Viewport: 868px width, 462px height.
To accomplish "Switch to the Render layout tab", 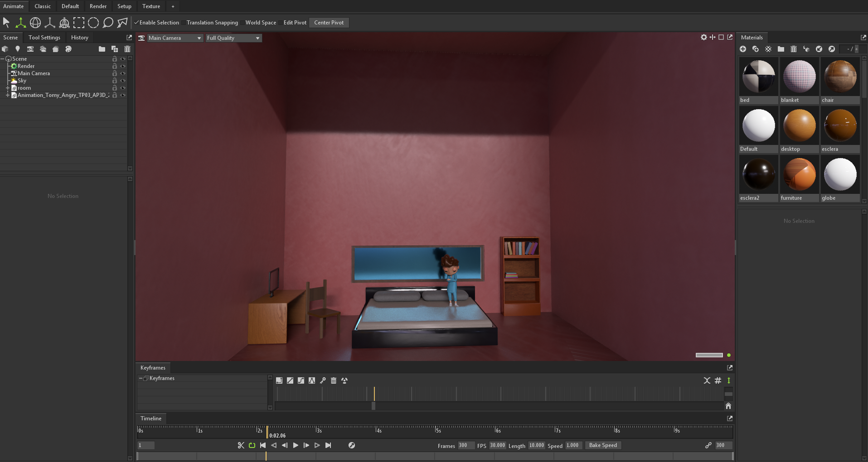I will coord(98,6).
